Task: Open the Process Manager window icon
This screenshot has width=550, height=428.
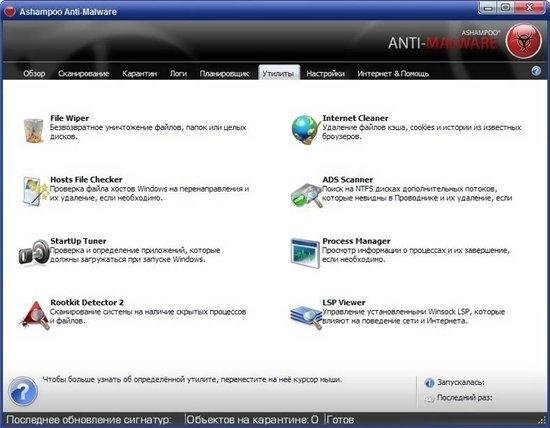Action: click(x=305, y=253)
